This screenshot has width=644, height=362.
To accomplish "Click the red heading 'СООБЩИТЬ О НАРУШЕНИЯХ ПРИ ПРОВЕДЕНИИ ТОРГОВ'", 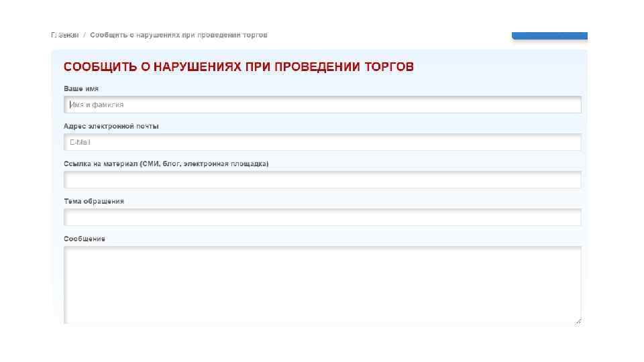I will pos(239,67).
